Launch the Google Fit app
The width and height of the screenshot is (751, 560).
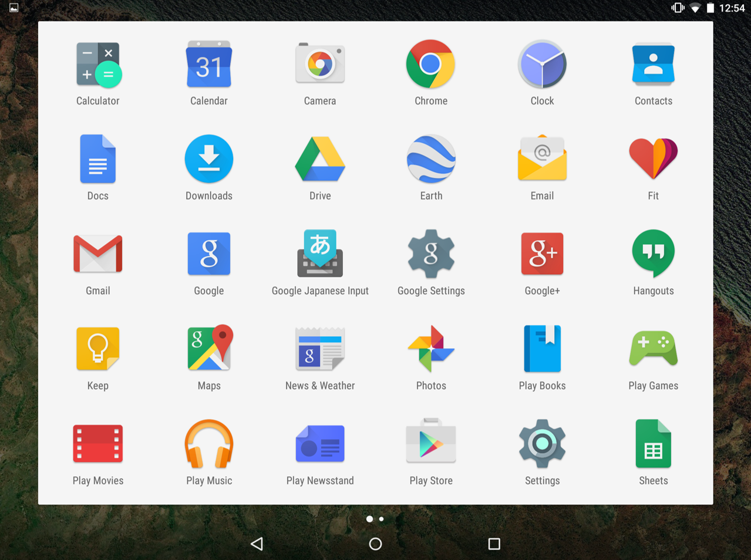pyautogui.click(x=654, y=158)
